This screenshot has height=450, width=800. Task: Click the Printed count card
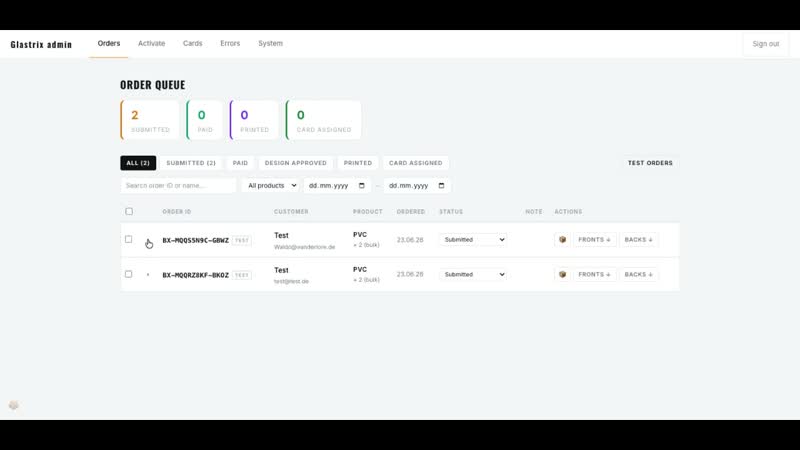pos(254,120)
